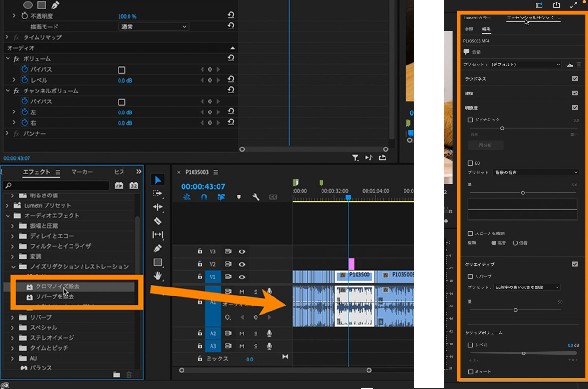
Task: Mute the A2 audio track
Action: [x=242, y=333]
